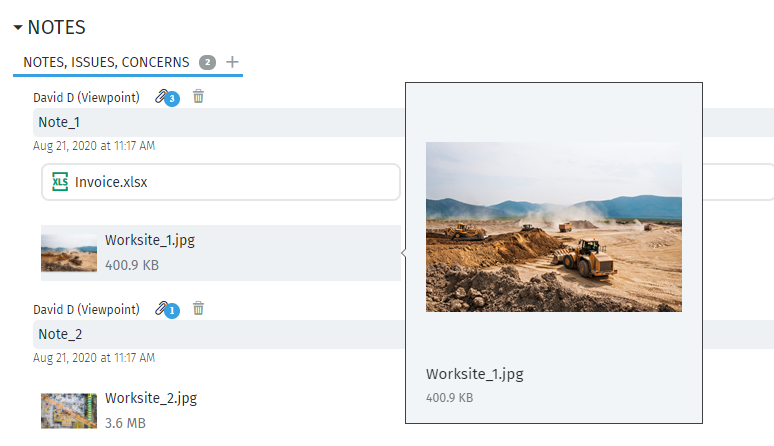Screen dimensions: 774x446
Task: Click the Worksite_1.jpg small thumbnail
Action: (69, 253)
